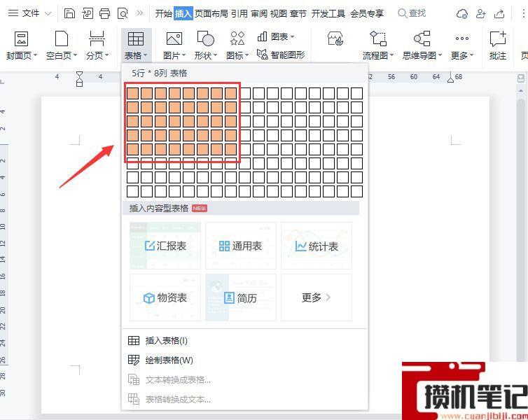
Task: Click 更多 to see more templates
Action: pos(317,297)
